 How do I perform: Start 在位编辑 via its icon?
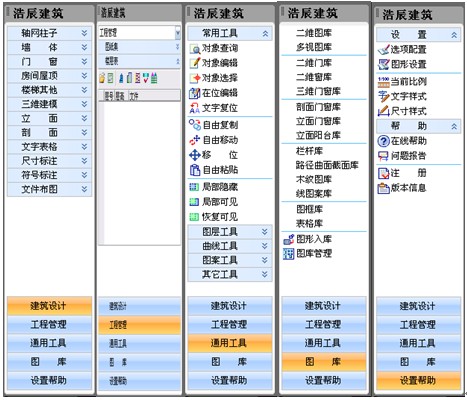click(x=195, y=93)
